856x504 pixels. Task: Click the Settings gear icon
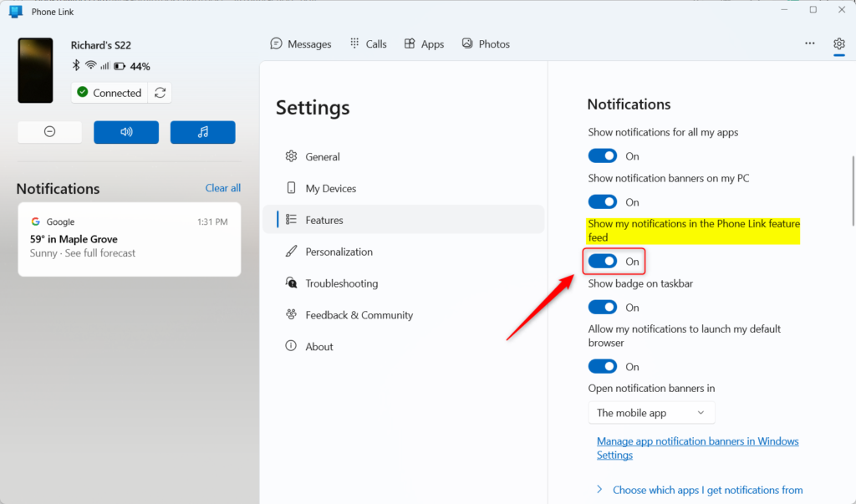coord(839,43)
